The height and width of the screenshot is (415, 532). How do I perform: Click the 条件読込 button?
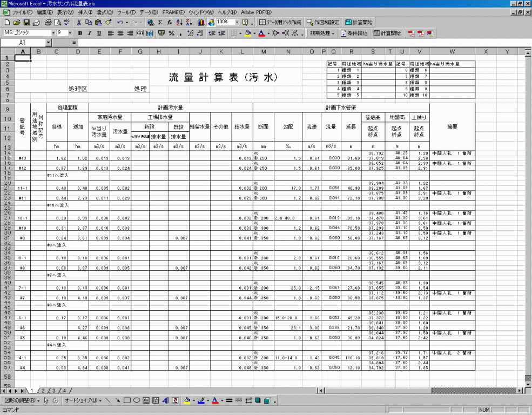354,34
